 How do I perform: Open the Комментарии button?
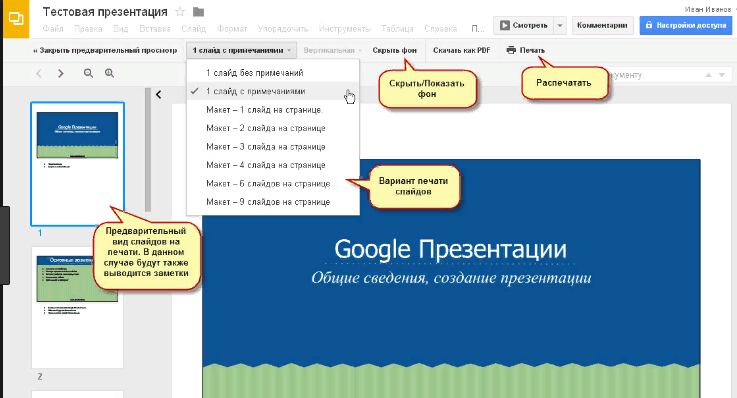click(x=602, y=25)
